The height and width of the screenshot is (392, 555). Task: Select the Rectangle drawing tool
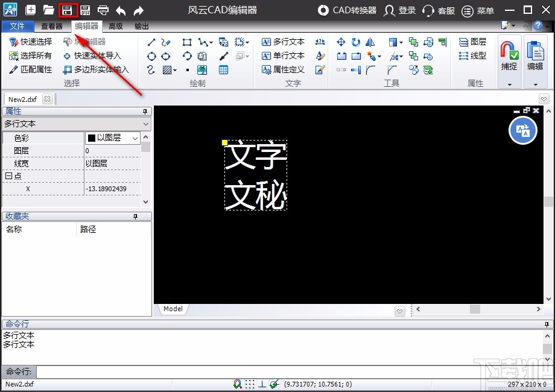(187, 42)
